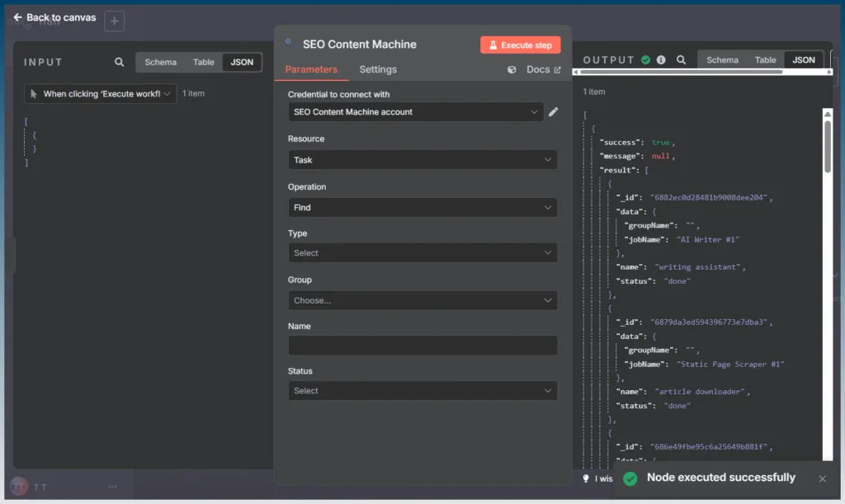Image resolution: width=845 pixels, height=504 pixels.
Task: Click the Name input field
Action: [x=422, y=346]
